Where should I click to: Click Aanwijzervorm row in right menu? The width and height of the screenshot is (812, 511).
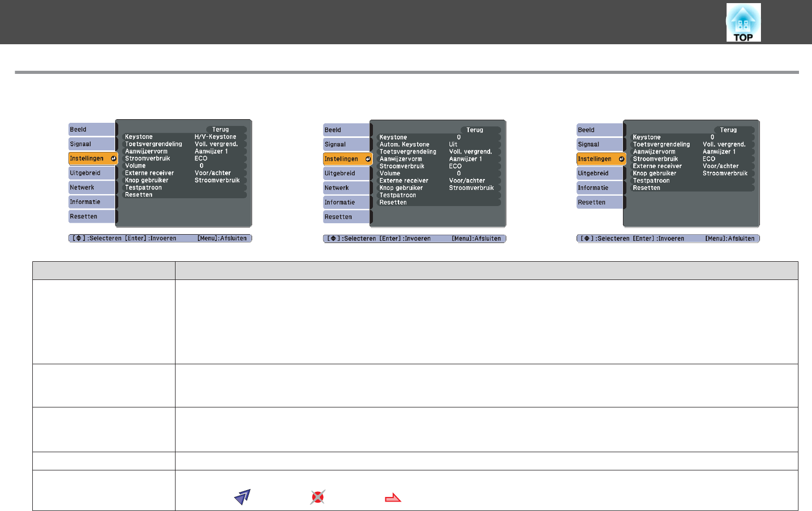pyautogui.click(x=692, y=152)
